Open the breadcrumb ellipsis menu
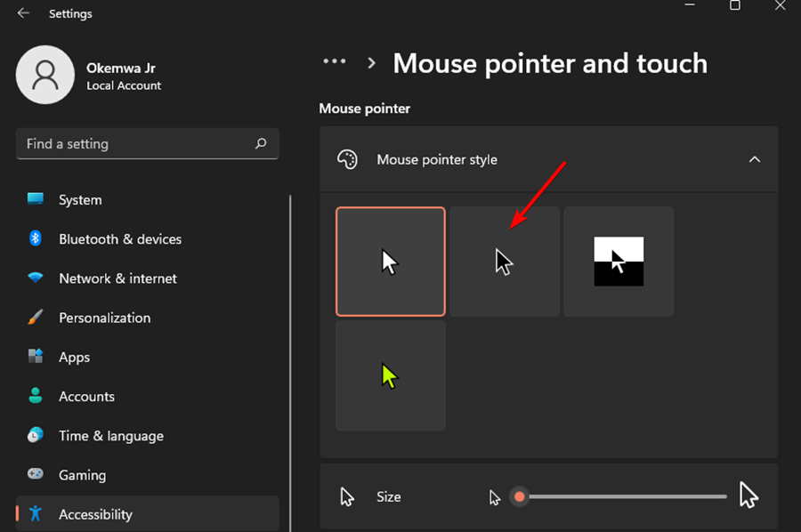The height and width of the screenshot is (532, 801). (x=335, y=62)
